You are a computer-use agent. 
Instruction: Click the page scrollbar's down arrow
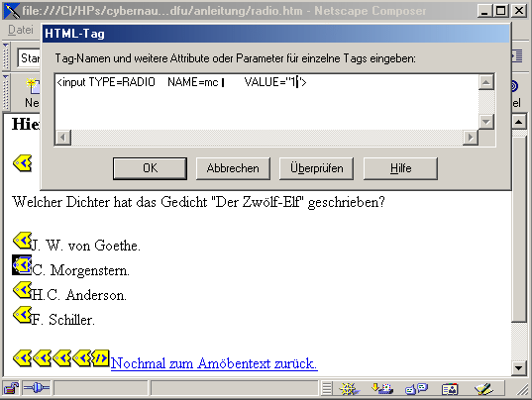pos(519,367)
